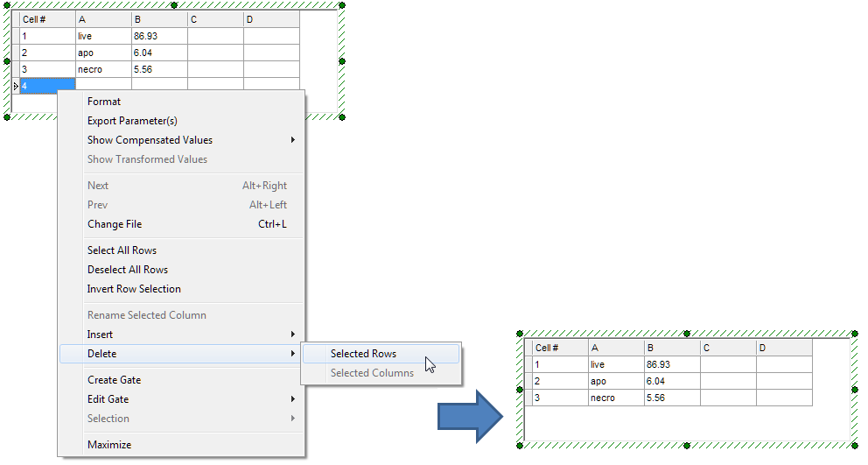Click Selected Rows in Delete submenu
Viewport: 868px width, 465px height.
click(x=363, y=354)
